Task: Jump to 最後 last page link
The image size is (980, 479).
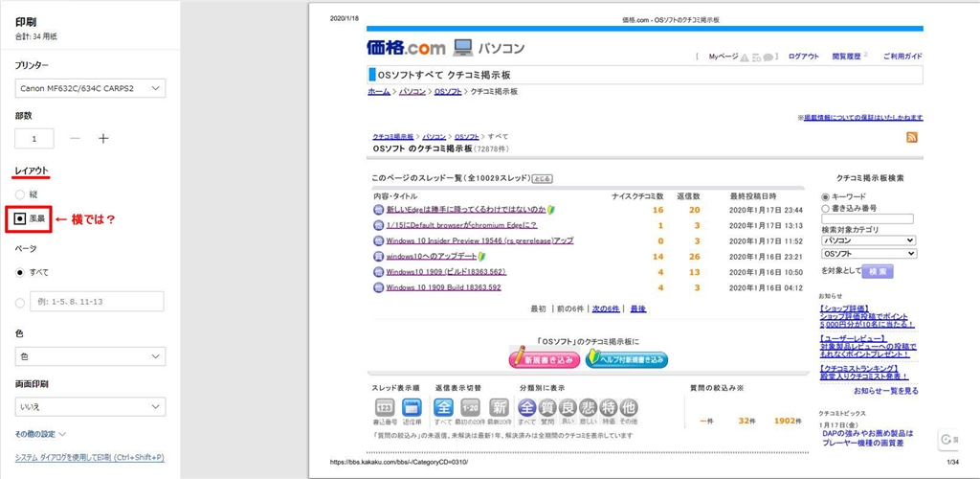Action: pos(637,308)
